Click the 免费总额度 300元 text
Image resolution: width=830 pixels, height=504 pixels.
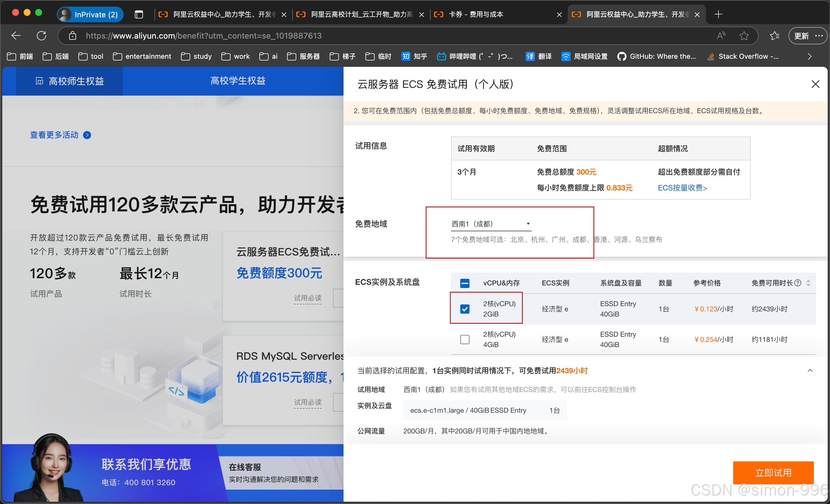tap(566, 172)
